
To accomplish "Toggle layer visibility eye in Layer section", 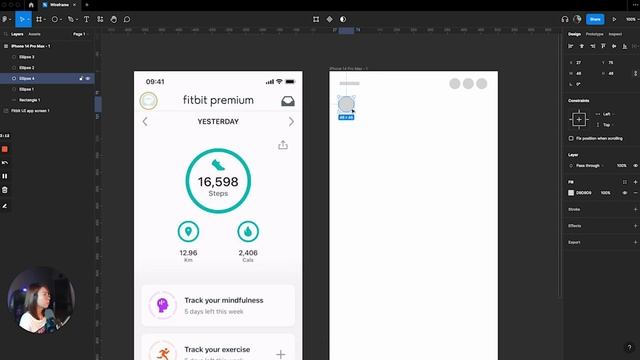I will [636, 166].
